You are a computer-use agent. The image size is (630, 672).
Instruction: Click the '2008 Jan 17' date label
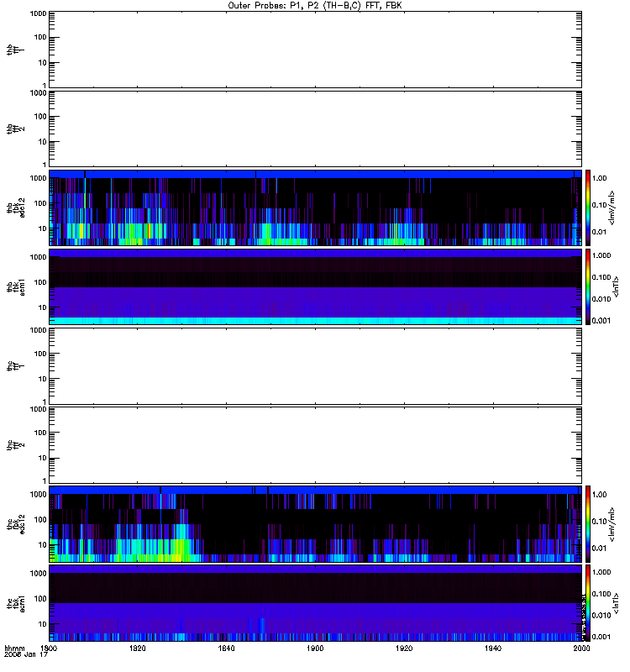26,654
